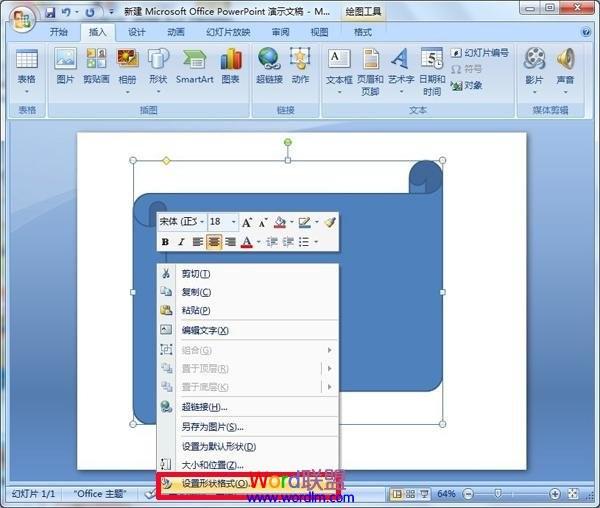Expand font color dropdown arrow
This screenshot has height=508, width=600.
pos(259,242)
